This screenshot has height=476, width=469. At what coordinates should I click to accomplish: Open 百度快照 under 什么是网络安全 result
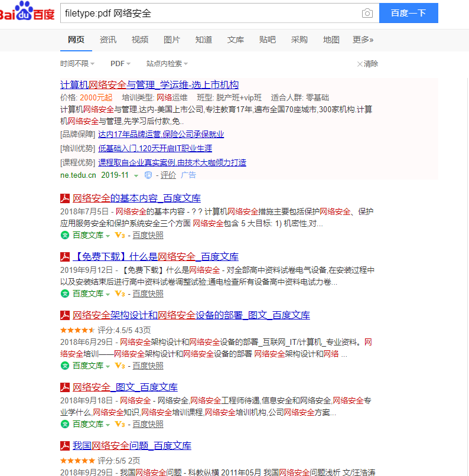(x=148, y=294)
